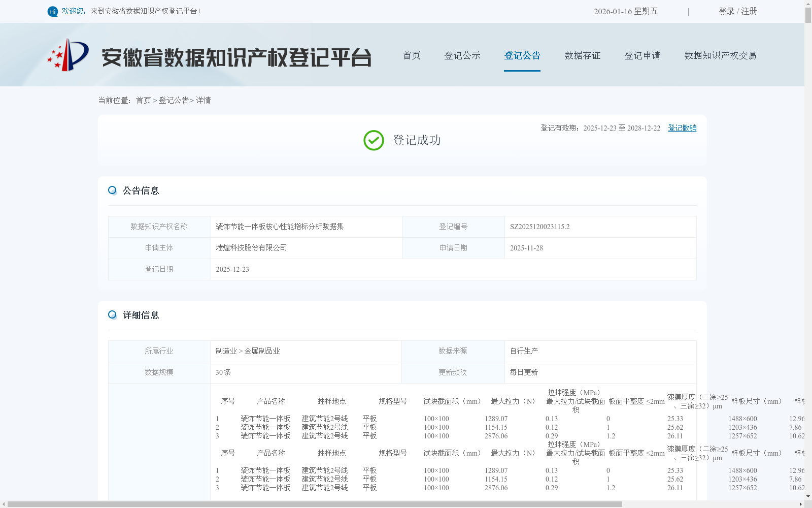Viewport: 812px width, 508px height.
Task: Open the 数据知识产权交易 tab
Action: pyautogui.click(x=721, y=55)
